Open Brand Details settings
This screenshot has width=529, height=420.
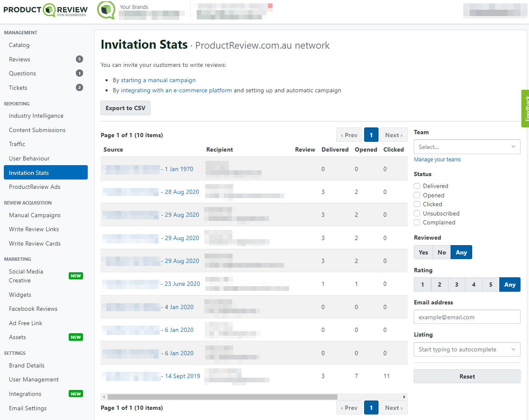pyautogui.click(x=27, y=365)
